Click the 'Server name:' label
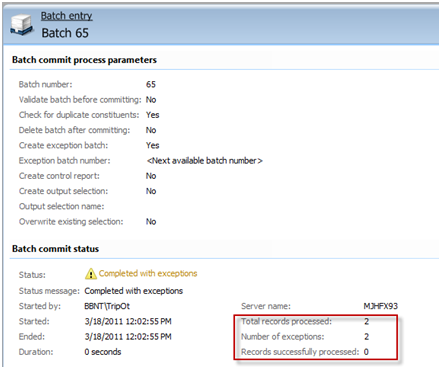Image resolution: width=441 pixels, height=369 pixels. pyautogui.click(x=266, y=306)
